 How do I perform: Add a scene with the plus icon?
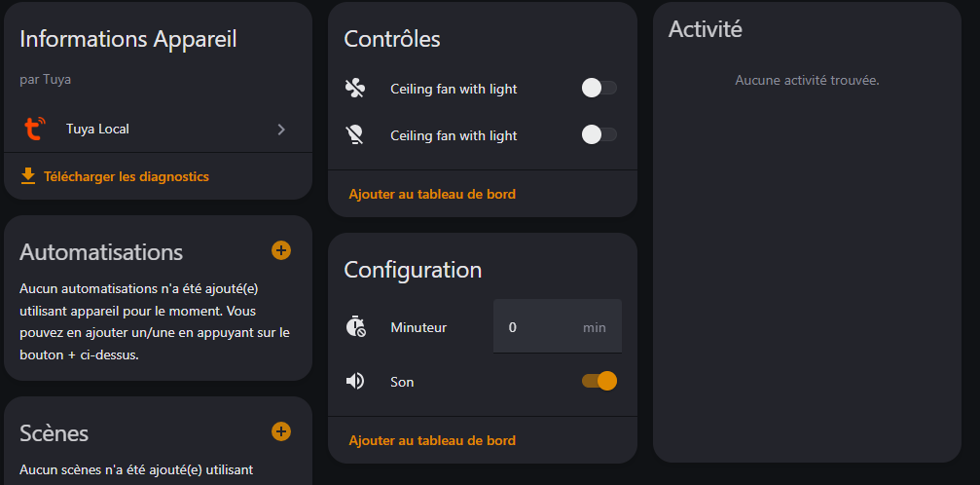pyautogui.click(x=280, y=431)
